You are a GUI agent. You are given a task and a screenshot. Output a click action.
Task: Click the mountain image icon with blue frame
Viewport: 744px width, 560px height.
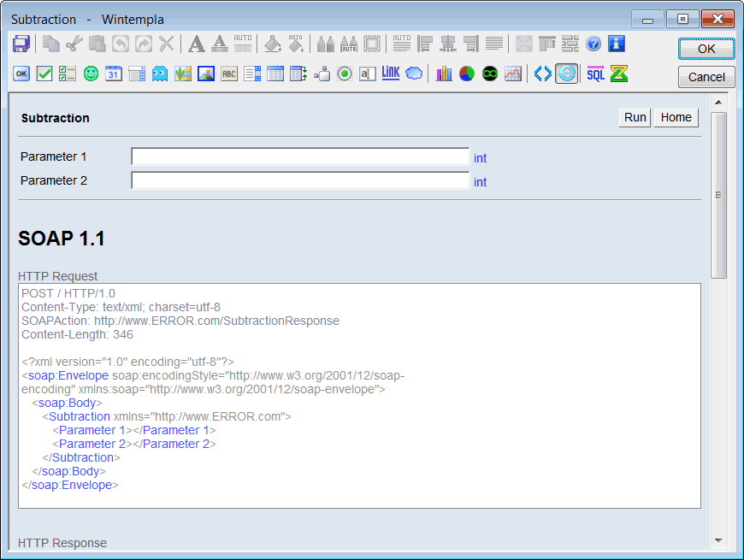(206, 74)
